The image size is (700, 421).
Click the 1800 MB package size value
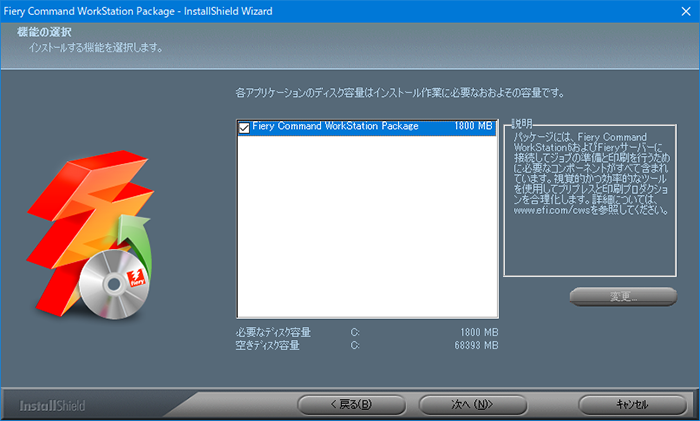point(473,126)
